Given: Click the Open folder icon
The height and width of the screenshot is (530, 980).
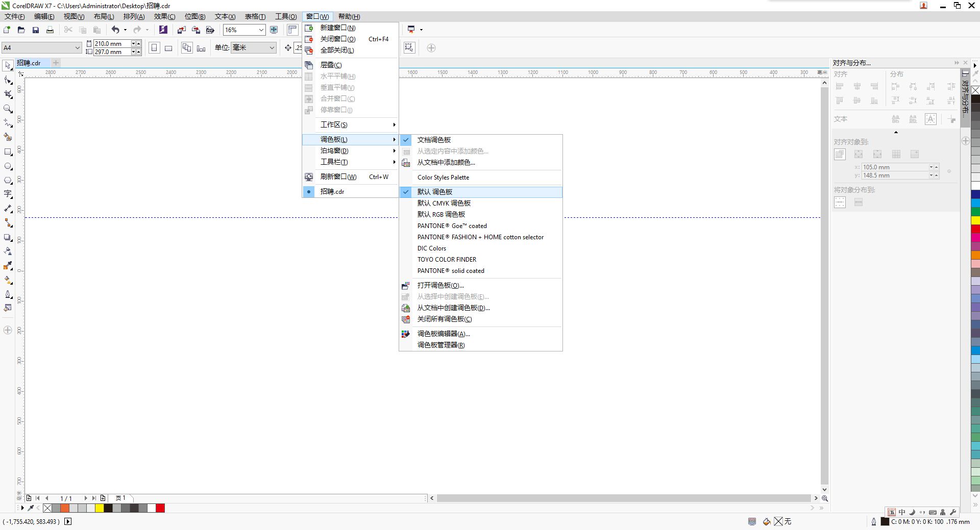Looking at the screenshot, I should tap(21, 30).
